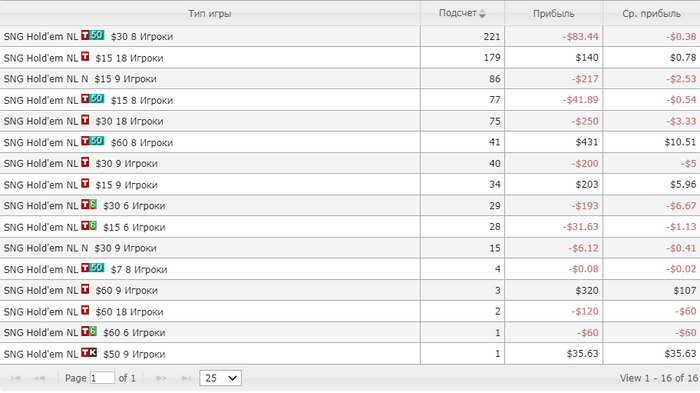Click TK icon in $50 9 Игроки row
This screenshot has width=700, height=393.
coord(89,353)
